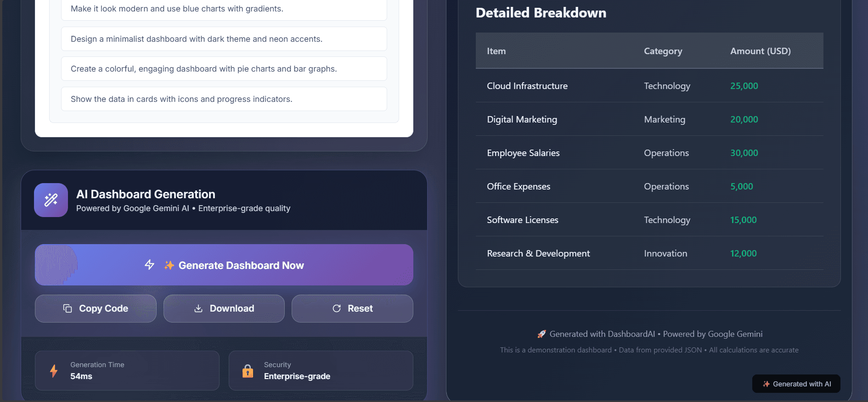Click Generate Dashboard Now button
The width and height of the screenshot is (868, 402).
click(x=224, y=265)
